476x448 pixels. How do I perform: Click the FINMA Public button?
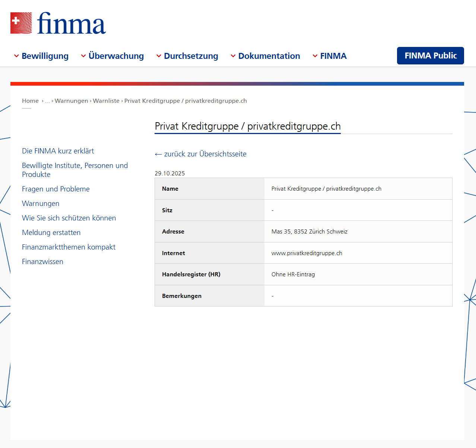coord(431,55)
